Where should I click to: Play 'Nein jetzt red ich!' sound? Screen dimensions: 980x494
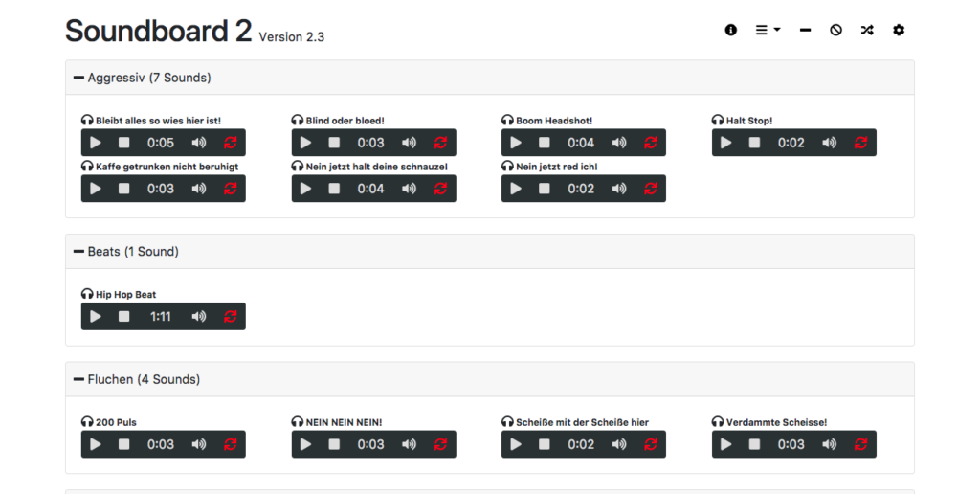(516, 189)
